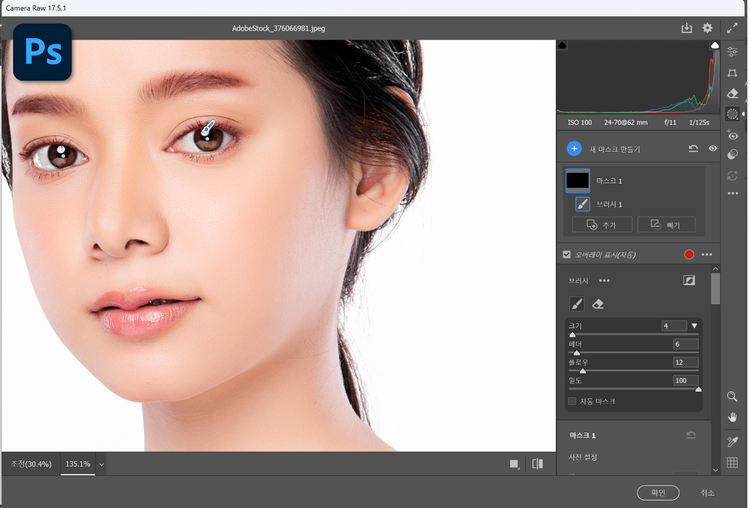Open the overlay options three-dot menu
The height and width of the screenshot is (508, 750).
[707, 254]
